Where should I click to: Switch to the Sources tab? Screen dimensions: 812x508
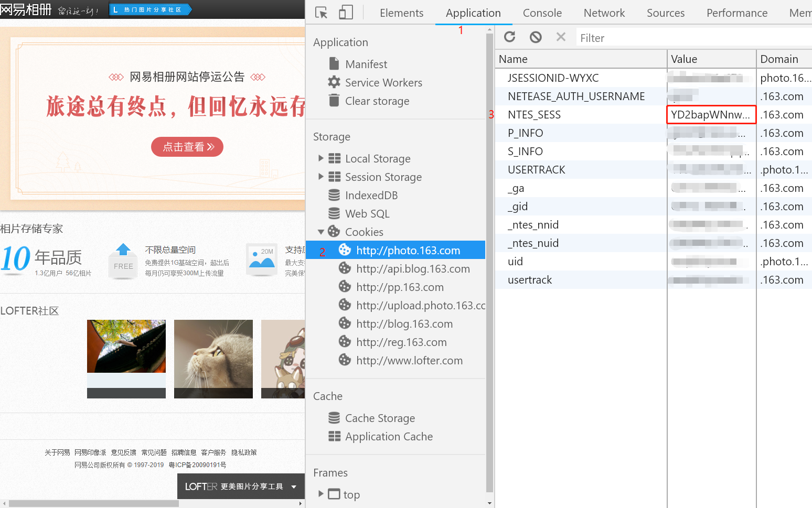666,13
